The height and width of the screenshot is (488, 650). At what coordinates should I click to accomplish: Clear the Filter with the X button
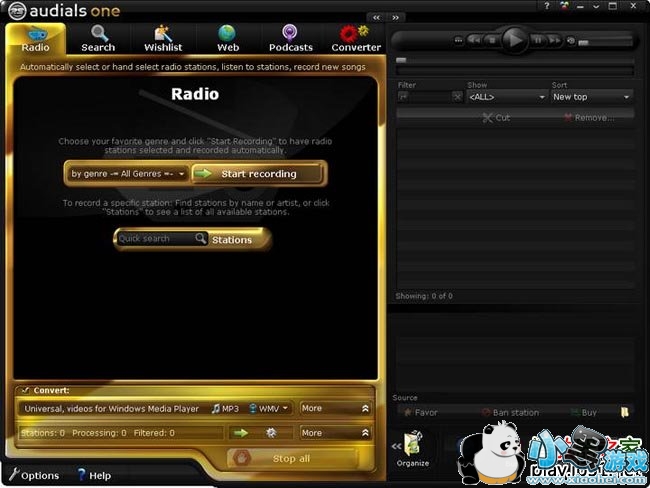[457, 97]
